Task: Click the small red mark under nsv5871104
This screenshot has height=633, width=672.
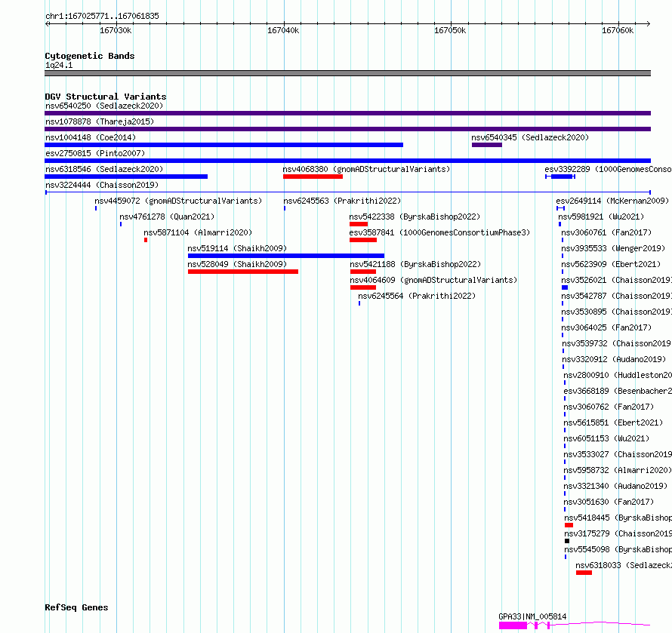Action: (146, 240)
